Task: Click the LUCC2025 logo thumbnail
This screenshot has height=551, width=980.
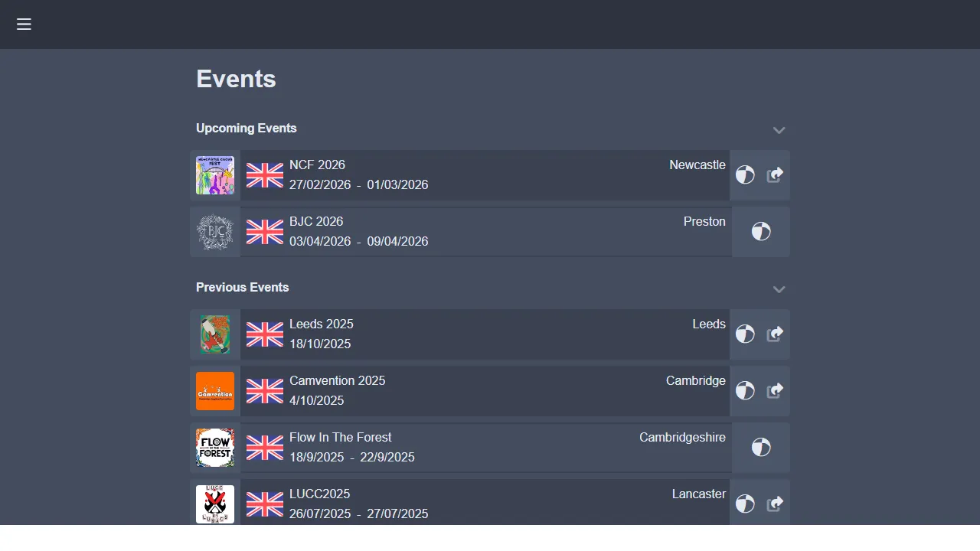Action: click(215, 504)
